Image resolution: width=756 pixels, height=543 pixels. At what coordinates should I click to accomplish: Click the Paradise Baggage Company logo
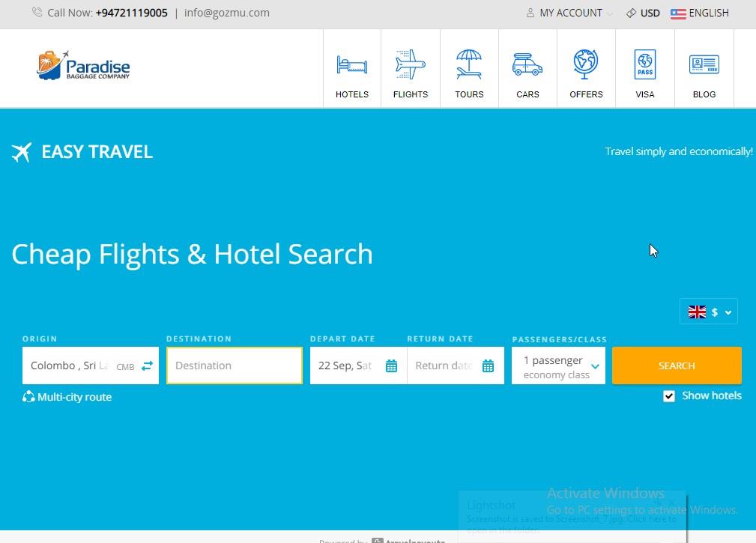pyautogui.click(x=83, y=65)
